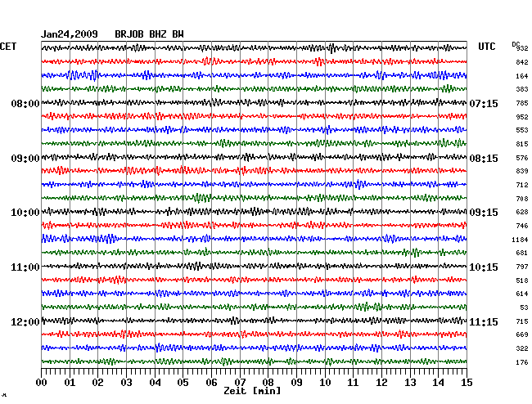
Task: Click the DC value '715'
Action: (x=522, y=321)
